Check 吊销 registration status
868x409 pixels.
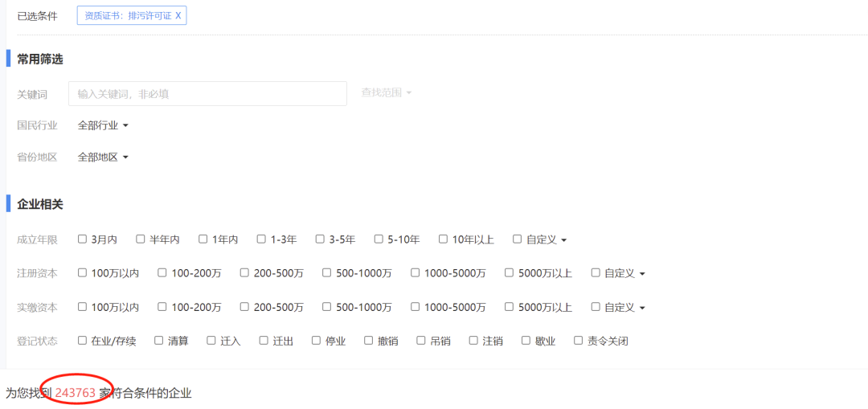(x=420, y=341)
